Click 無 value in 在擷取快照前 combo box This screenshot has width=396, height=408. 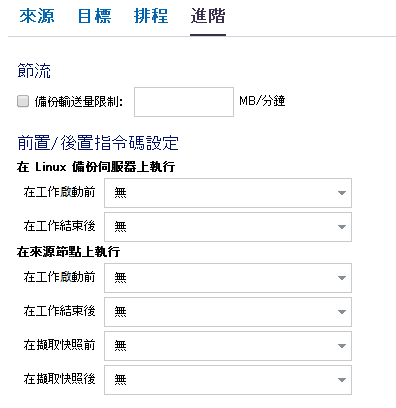tap(120, 346)
